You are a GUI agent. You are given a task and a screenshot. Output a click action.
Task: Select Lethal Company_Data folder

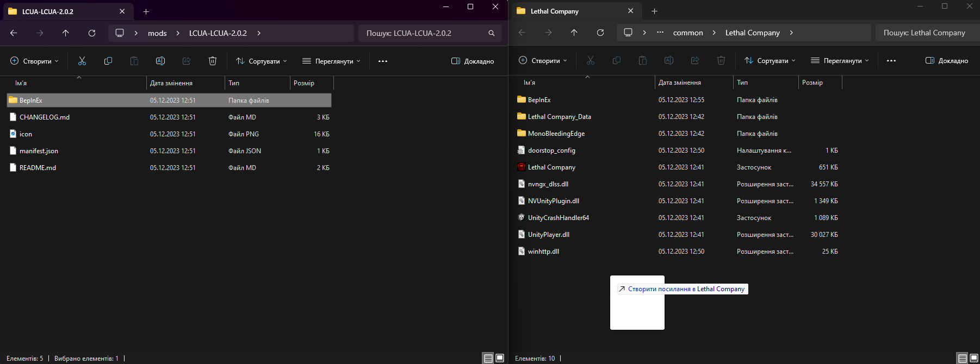(x=678, y=117)
